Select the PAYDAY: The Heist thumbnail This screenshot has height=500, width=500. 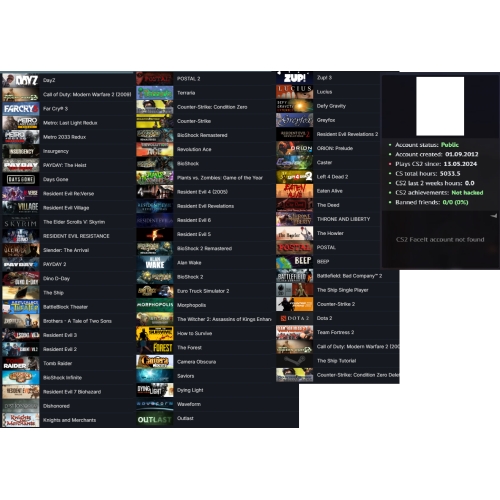(x=21, y=165)
